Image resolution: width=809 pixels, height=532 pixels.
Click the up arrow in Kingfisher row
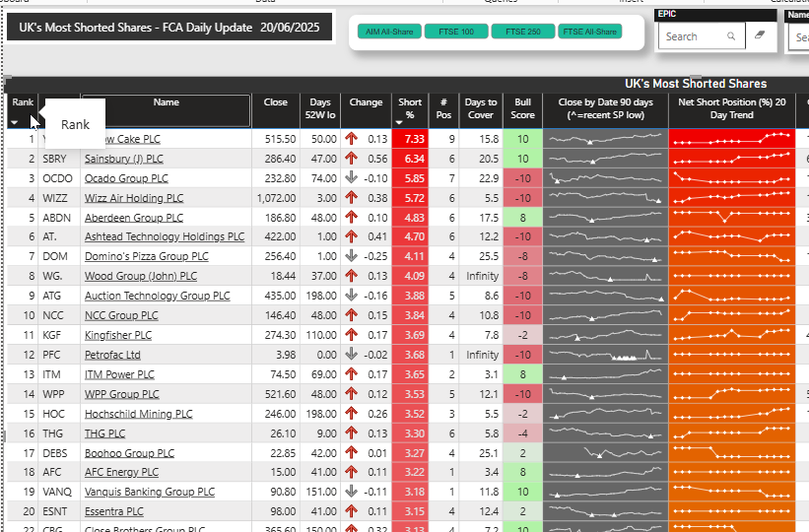point(352,335)
